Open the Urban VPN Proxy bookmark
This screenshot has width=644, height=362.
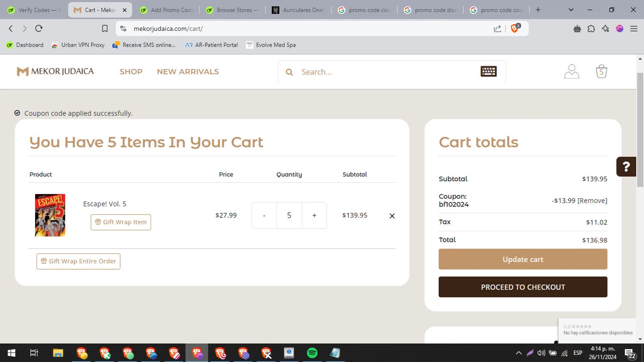(78, 45)
